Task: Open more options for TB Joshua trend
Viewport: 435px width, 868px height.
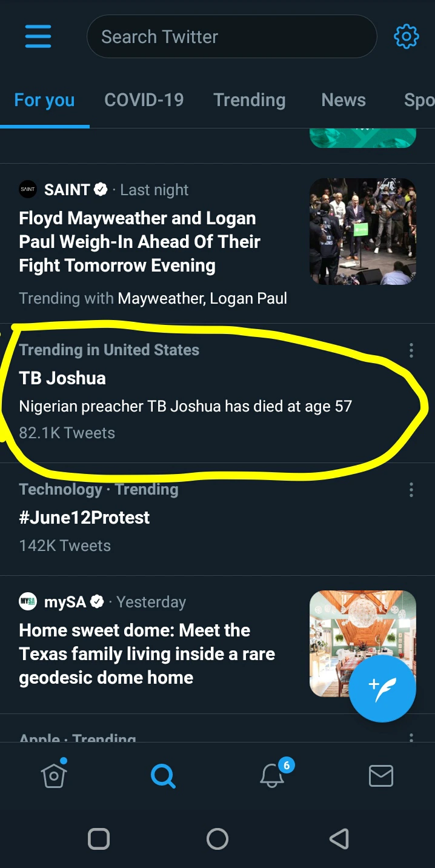Action: point(411,350)
